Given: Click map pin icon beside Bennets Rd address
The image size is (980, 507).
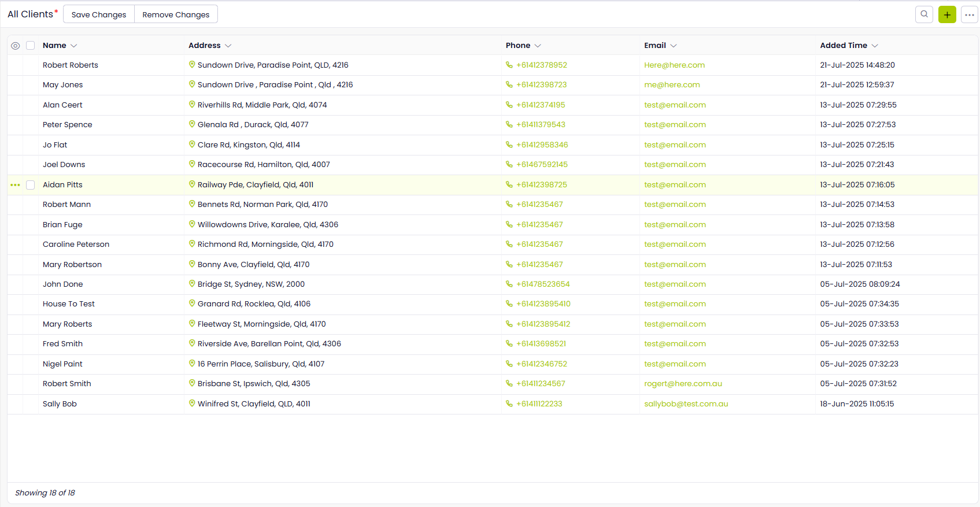Looking at the screenshot, I should 192,204.
